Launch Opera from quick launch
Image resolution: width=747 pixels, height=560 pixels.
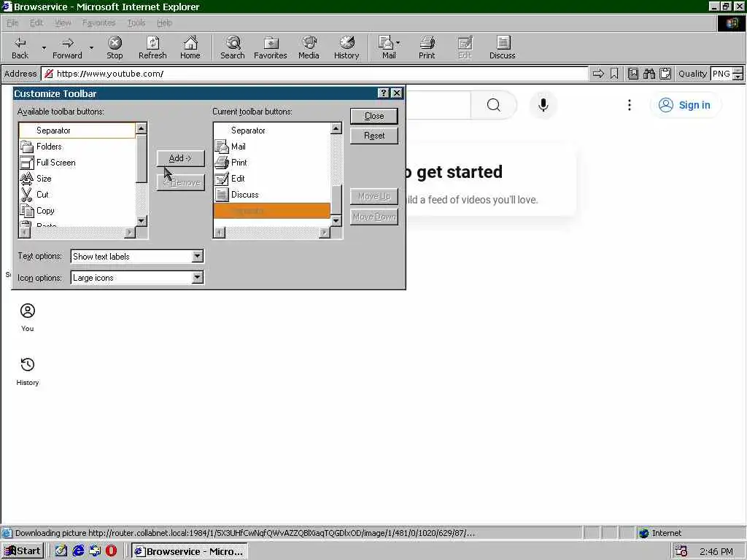click(x=111, y=551)
